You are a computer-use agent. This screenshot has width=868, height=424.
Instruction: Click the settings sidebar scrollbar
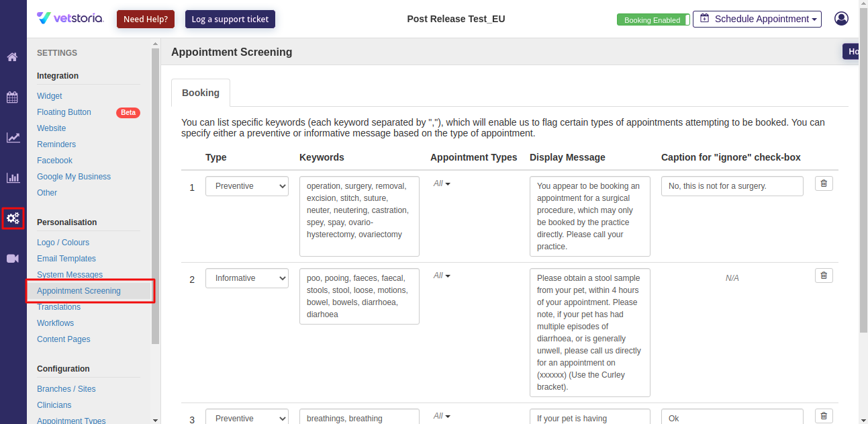[156, 195]
